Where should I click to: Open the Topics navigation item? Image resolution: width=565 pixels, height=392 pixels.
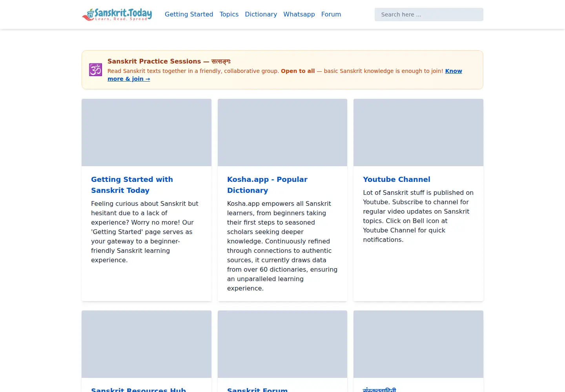pos(229,15)
